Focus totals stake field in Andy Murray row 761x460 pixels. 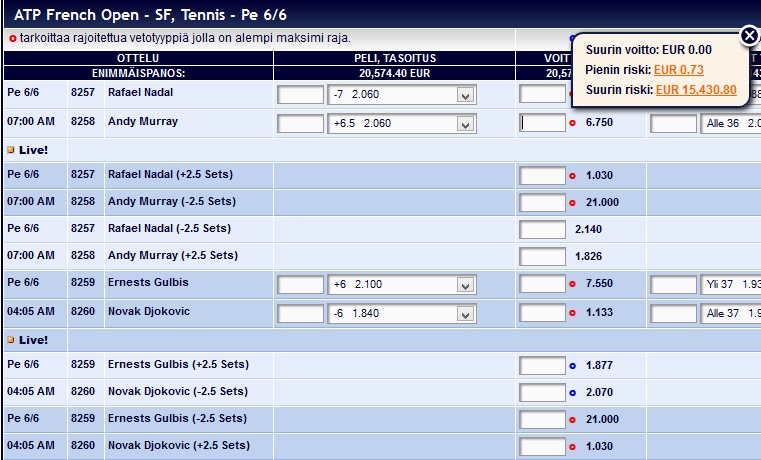(x=673, y=124)
